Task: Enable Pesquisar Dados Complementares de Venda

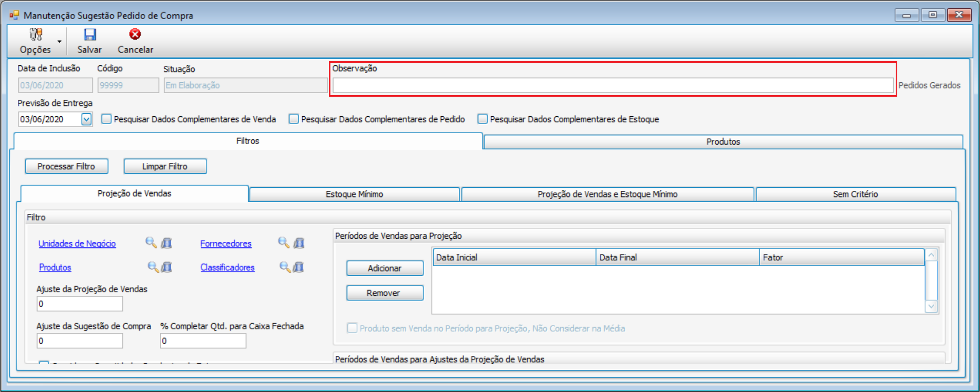Action: (106, 119)
